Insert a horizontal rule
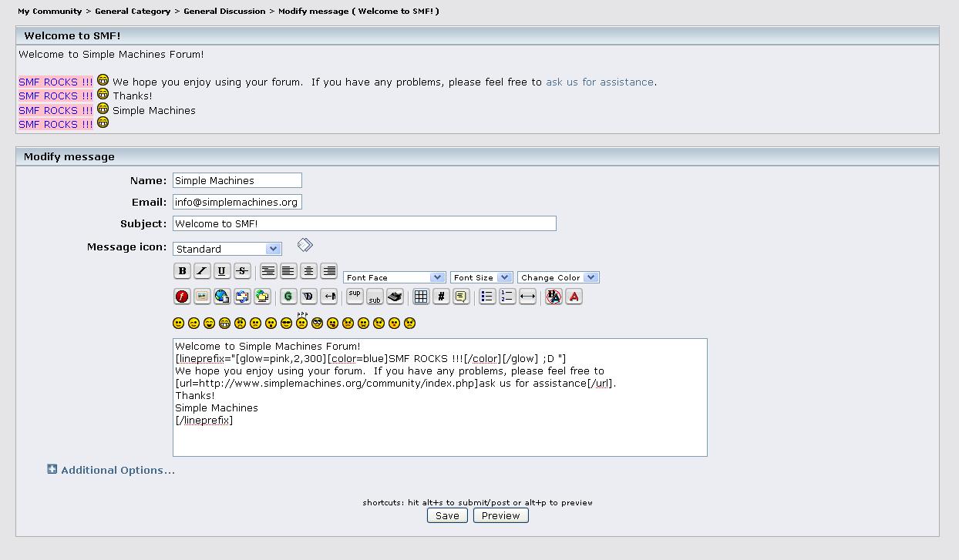Viewport: 959px width, 560px height. (x=527, y=297)
